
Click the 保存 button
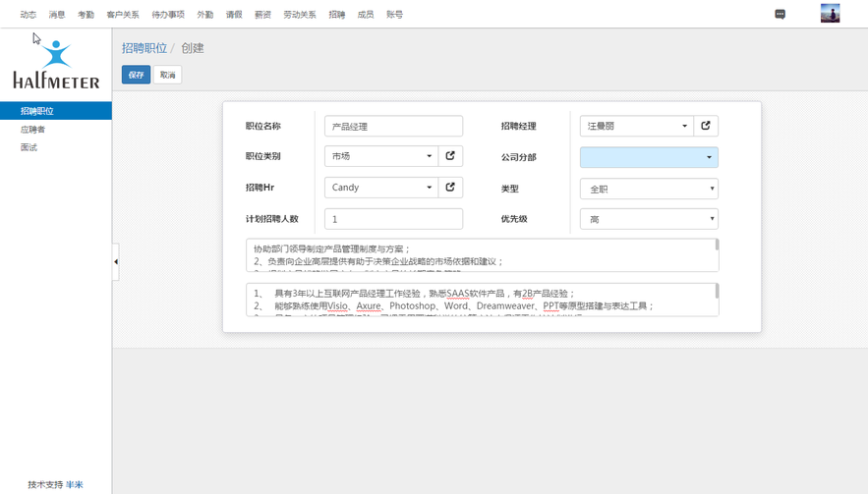136,75
